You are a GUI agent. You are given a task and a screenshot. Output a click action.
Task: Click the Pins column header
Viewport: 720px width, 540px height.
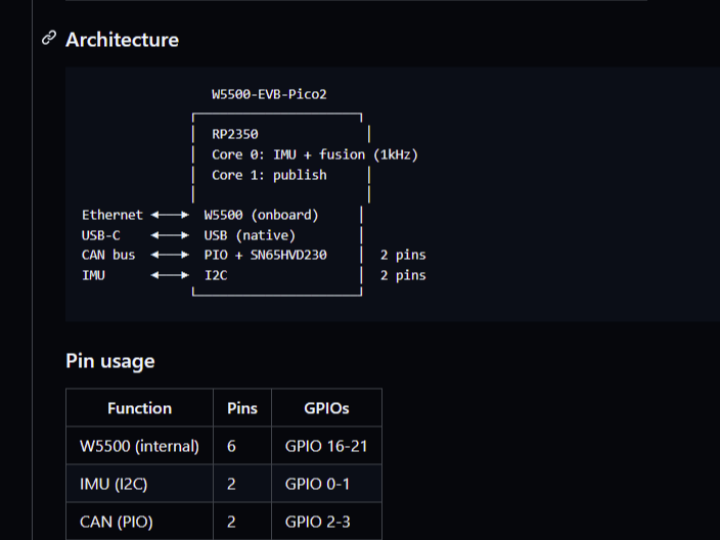pos(242,408)
